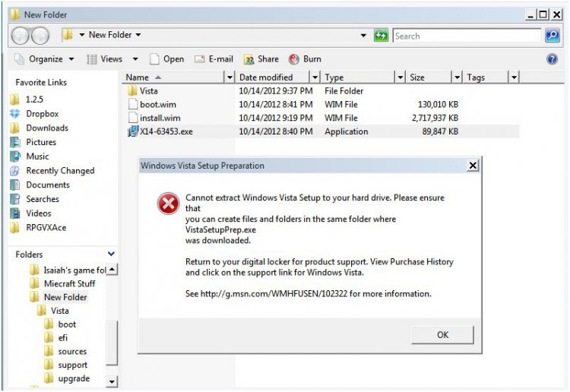The image size is (570, 392).
Task: Open the Size column filter dropdown
Action: (x=457, y=77)
